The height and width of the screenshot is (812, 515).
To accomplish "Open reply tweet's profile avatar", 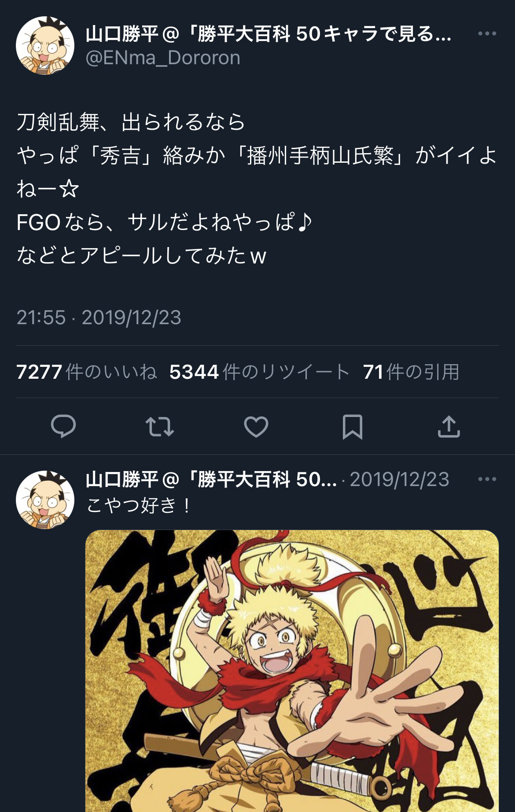I will (x=45, y=500).
